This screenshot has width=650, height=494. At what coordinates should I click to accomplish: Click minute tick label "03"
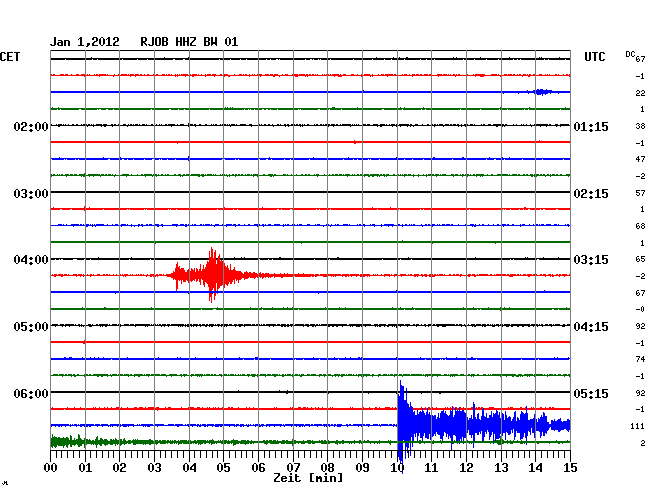tap(154, 468)
